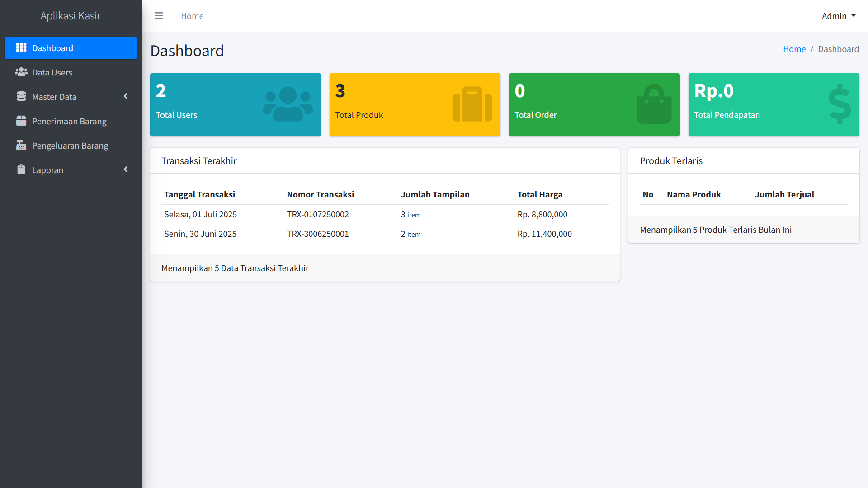868x488 pixels.
Task: Click Aplikasi Kasir brand title
Action: pyautogui.click(x=71, y=16)
